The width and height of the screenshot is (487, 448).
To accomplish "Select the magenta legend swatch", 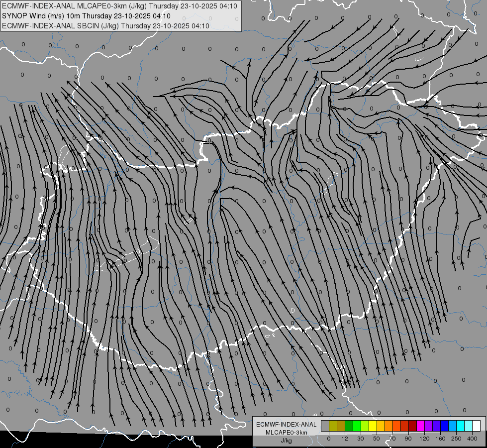I will point(420,426).
